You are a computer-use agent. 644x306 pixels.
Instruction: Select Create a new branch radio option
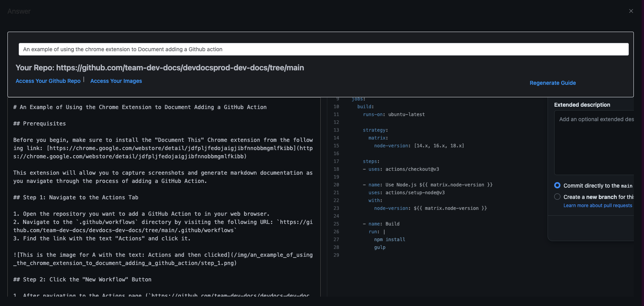point(557,197)
